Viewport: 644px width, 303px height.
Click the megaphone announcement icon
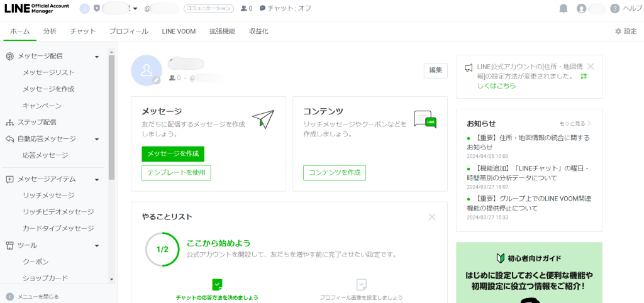tap(469, 68)
